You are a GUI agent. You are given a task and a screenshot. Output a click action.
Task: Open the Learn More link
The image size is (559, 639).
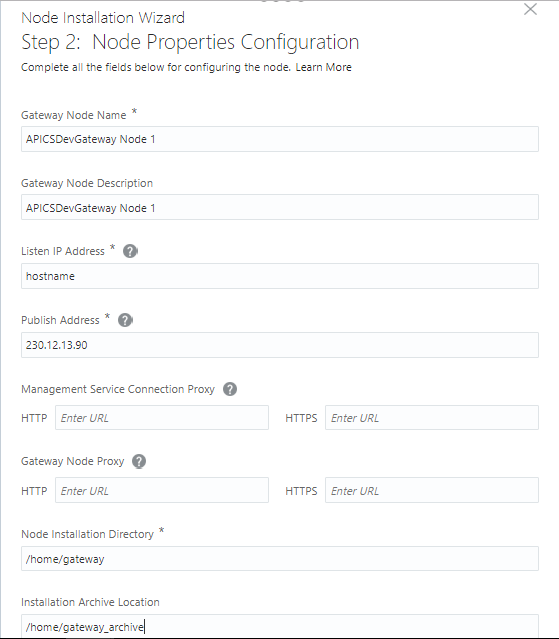[x=324, y=67]
